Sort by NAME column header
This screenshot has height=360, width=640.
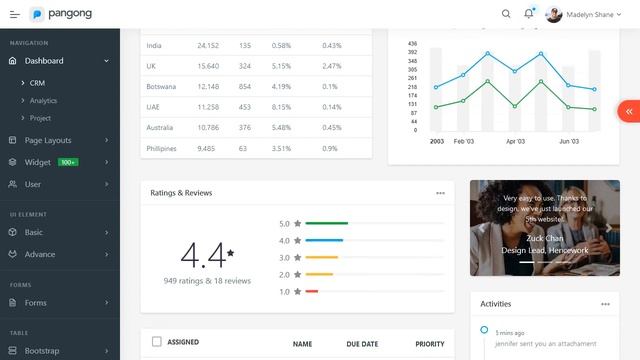pos(302,344)
